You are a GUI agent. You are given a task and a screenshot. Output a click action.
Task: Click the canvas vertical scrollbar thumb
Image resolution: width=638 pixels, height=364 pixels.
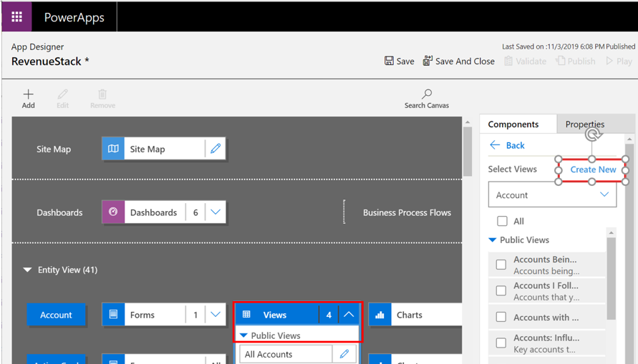[x=468, y=151]
